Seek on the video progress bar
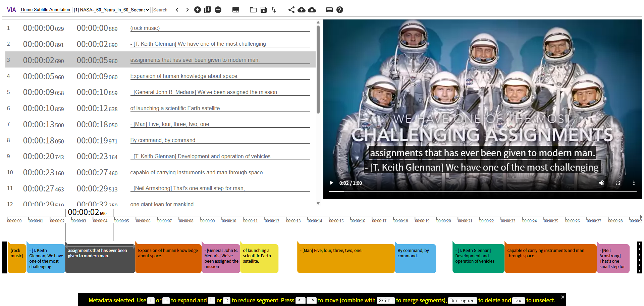Image resolution: width=644 pixels, height=306 pixels. tap(482, 191)
